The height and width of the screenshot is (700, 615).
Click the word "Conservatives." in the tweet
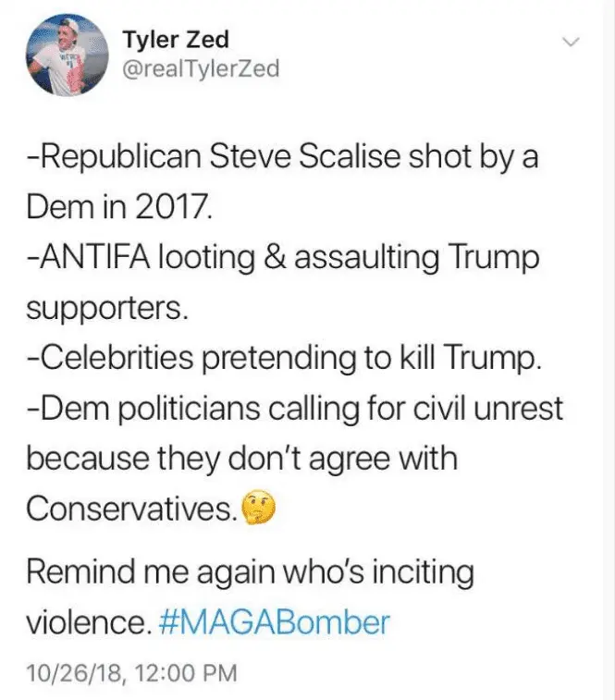(x=129, y=508)
